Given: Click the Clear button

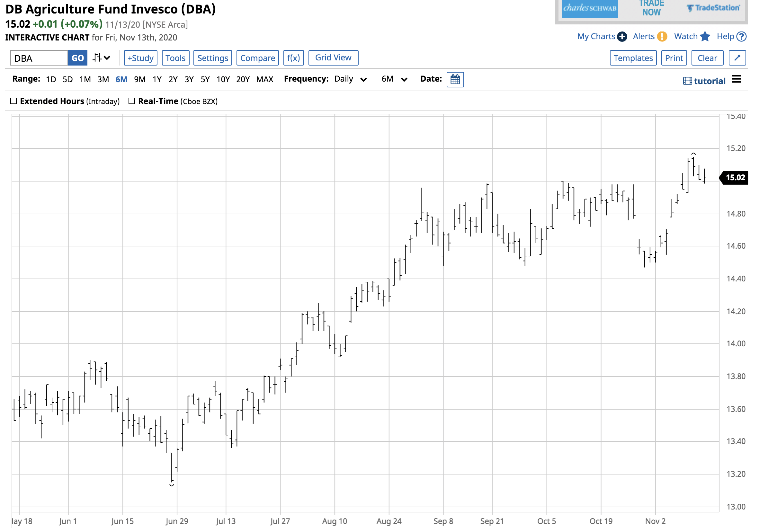Looking at the screenshot, I should [708, 58].
